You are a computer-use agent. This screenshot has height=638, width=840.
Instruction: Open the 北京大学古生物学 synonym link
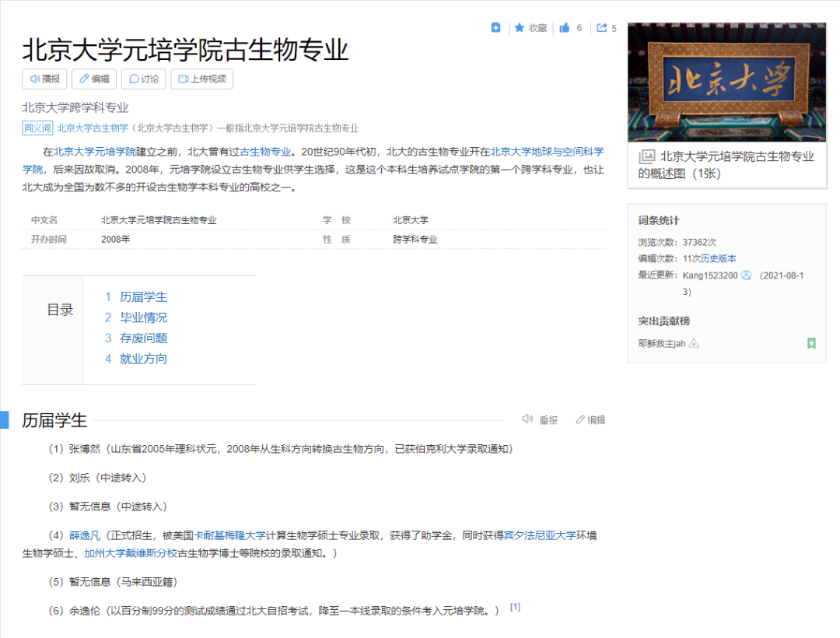93,128
